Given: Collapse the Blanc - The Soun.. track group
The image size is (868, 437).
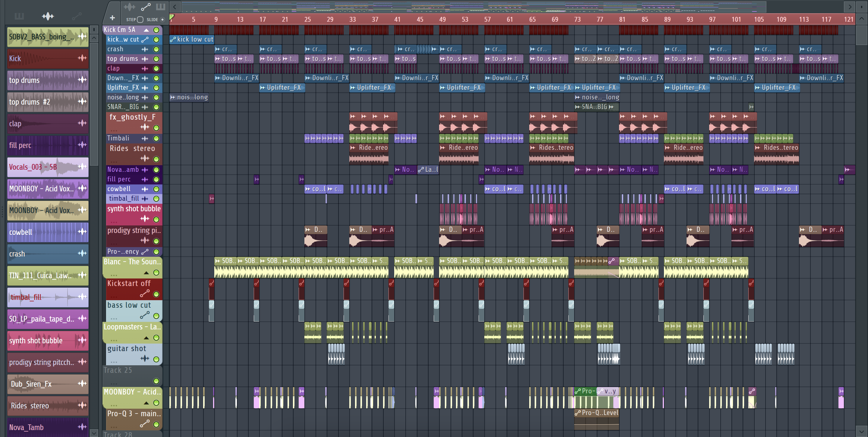Looking at the screenshot, I should pyautogui.click(x=146, y=272).
